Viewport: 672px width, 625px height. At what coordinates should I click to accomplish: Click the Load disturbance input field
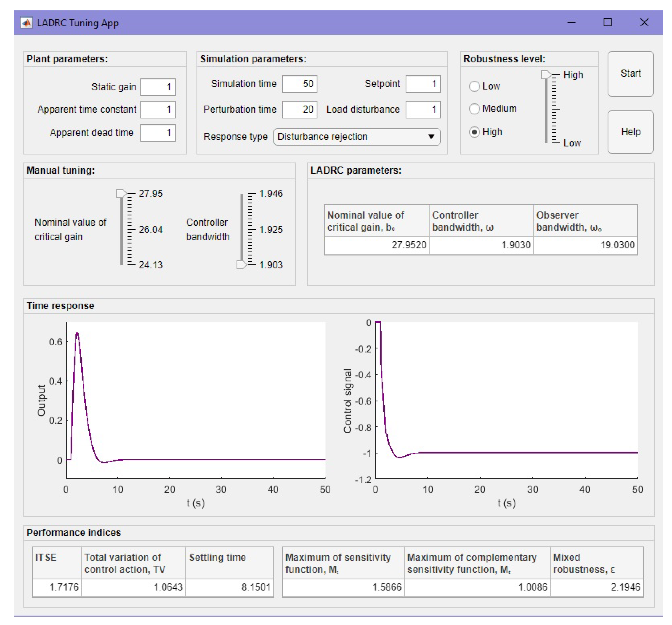[423, 109]
